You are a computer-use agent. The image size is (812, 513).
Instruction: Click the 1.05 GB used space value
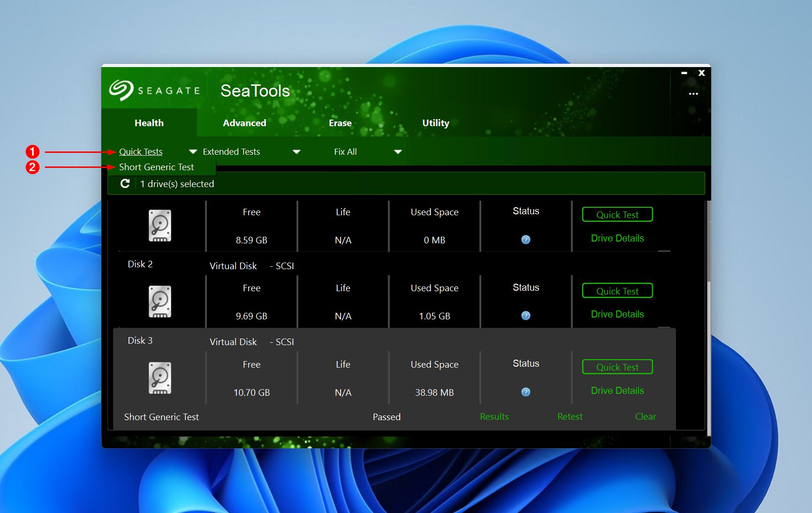coord(434,316)
